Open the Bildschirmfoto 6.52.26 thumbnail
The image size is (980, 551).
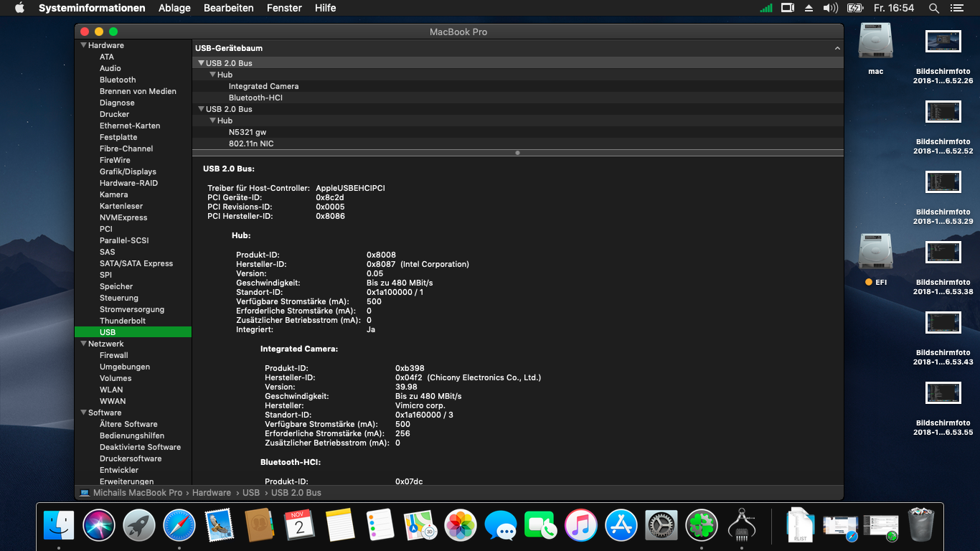(943, 42)
